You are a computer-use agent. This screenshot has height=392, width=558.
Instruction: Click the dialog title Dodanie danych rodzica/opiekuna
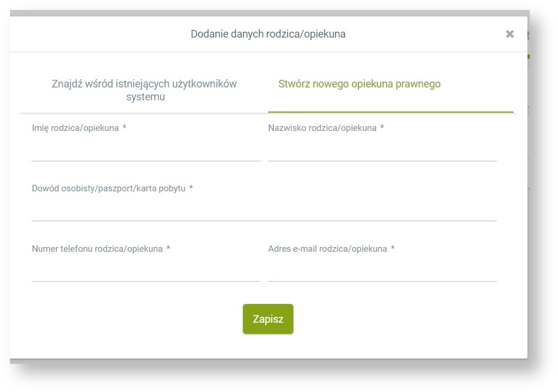(x=268, y=34)
